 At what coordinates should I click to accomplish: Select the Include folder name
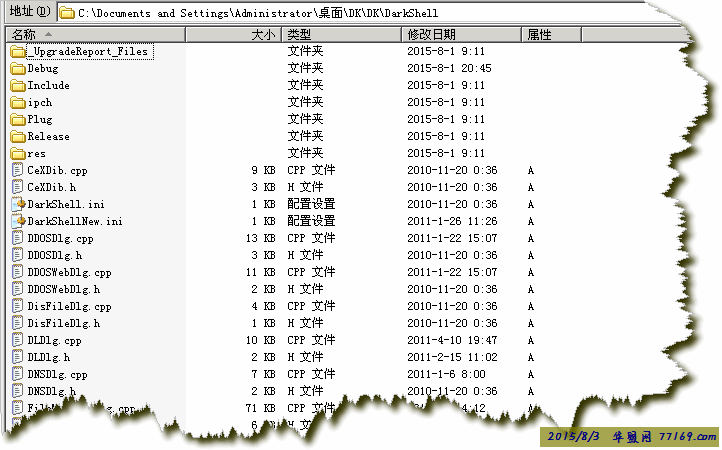(x=48, y=86)
